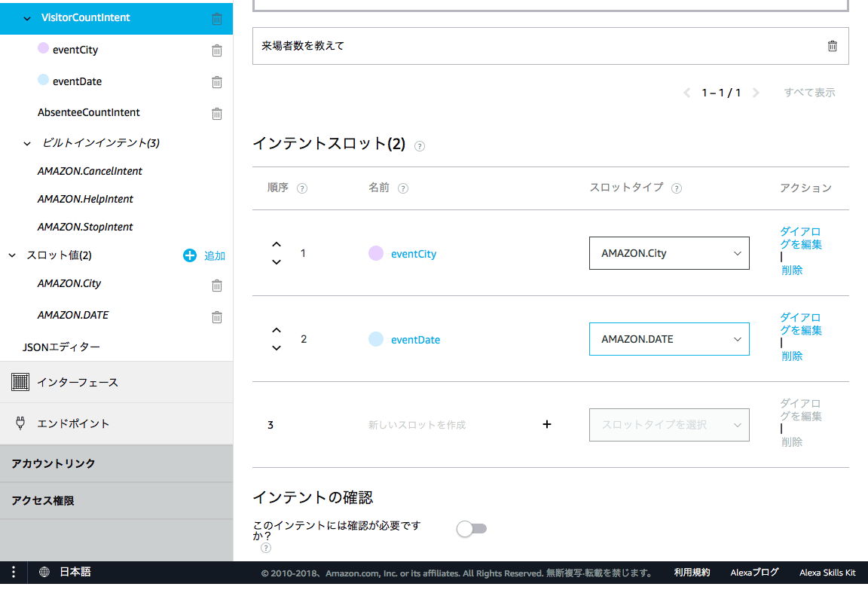Click the globe language icon in footer
Screen dimensions: 868x605
[x=44, y=572]
